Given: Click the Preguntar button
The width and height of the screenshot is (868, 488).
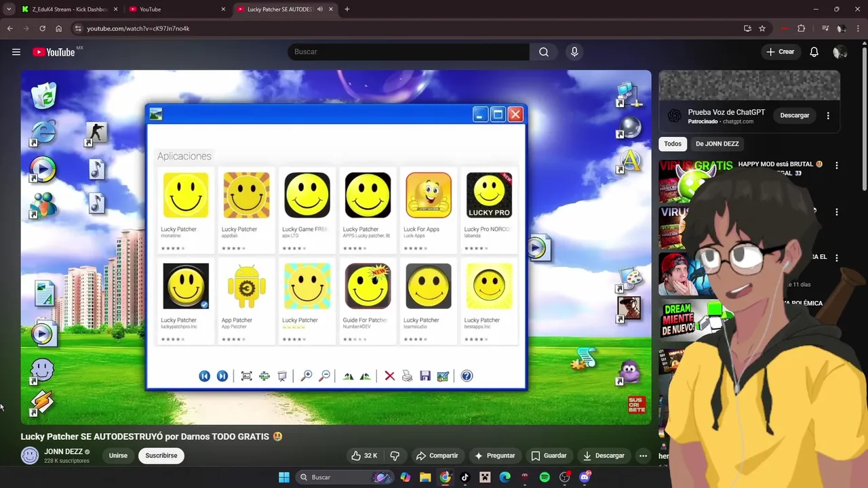Looking at the screenshot, I should point(495,455).
